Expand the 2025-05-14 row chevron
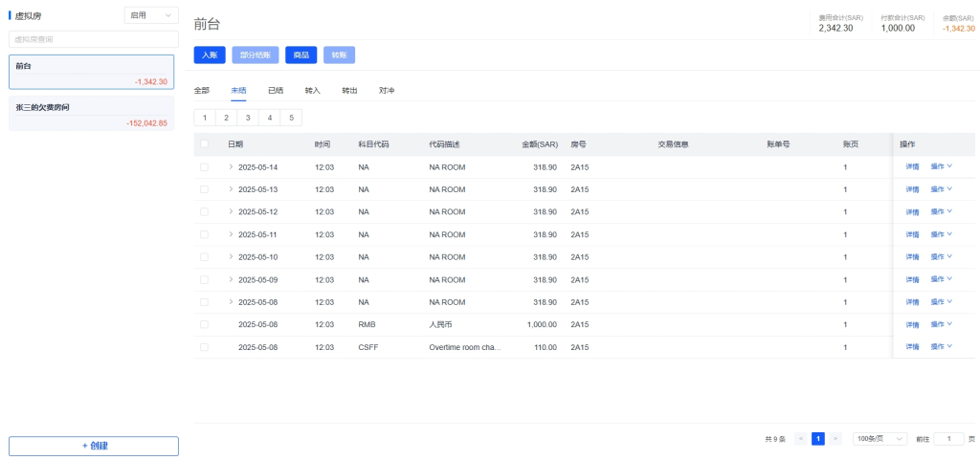This screenshot has width=980, height=460. click(x=231, y=166)
